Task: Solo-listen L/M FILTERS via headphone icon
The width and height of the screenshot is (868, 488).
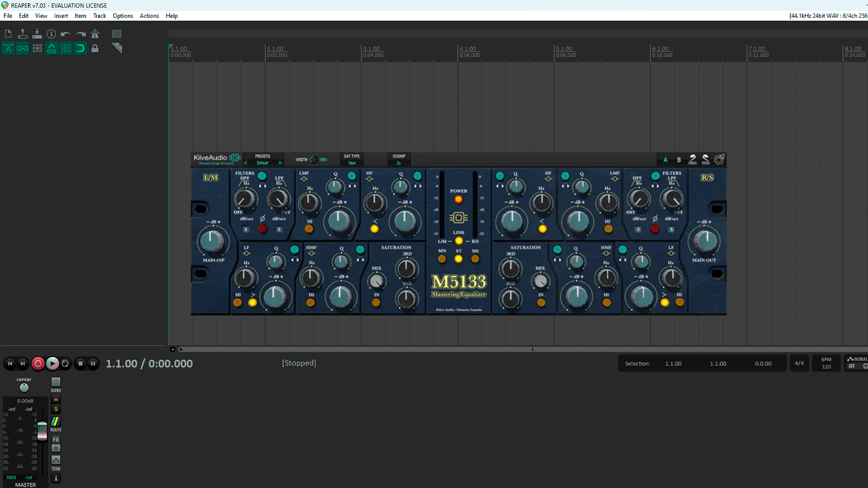Action: pyautogui.click(x=263, y=187)
